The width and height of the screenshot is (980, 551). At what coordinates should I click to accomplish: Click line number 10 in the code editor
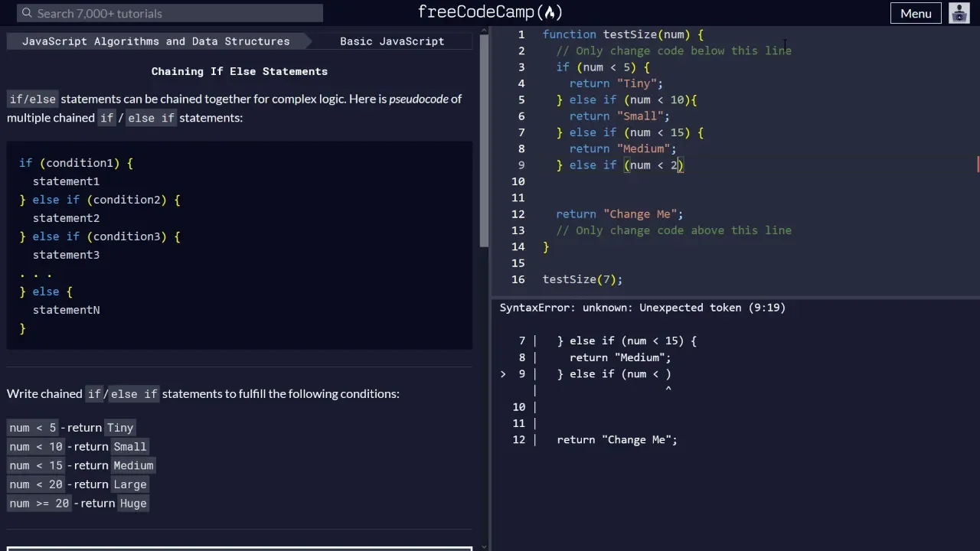pos(519,181)
